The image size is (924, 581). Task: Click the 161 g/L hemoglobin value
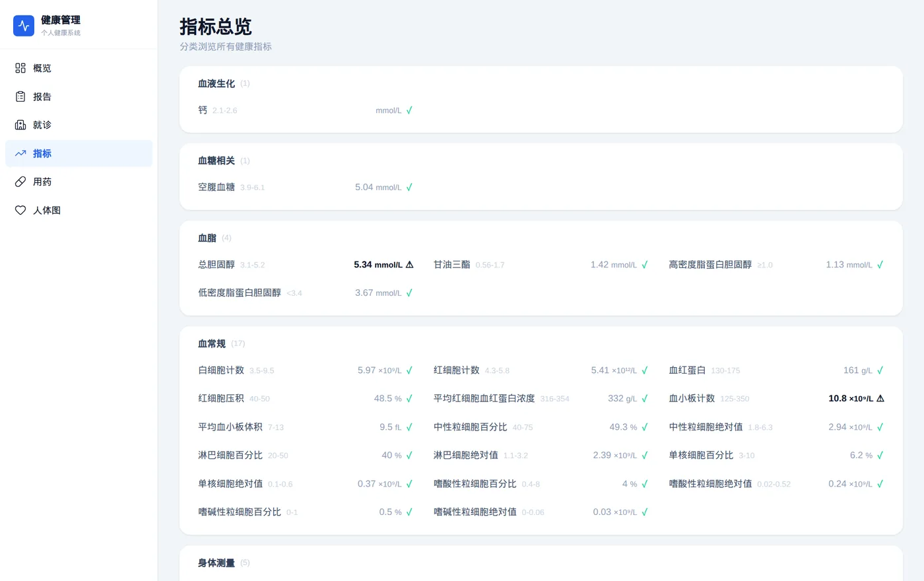858,370
